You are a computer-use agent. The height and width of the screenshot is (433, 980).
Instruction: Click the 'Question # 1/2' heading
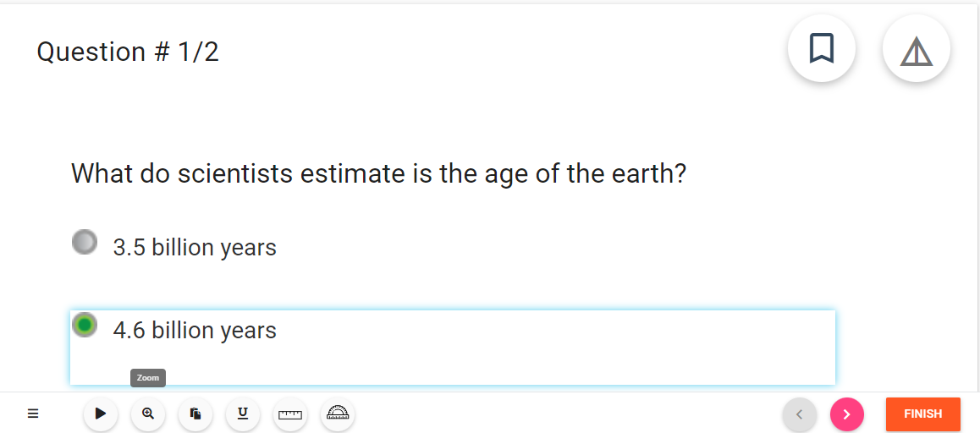(x=128, y=52)
